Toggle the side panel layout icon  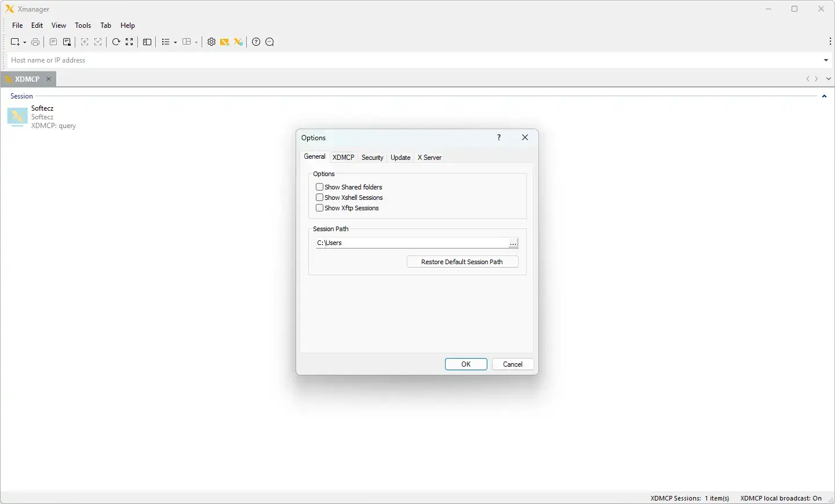tap(148, 42)
